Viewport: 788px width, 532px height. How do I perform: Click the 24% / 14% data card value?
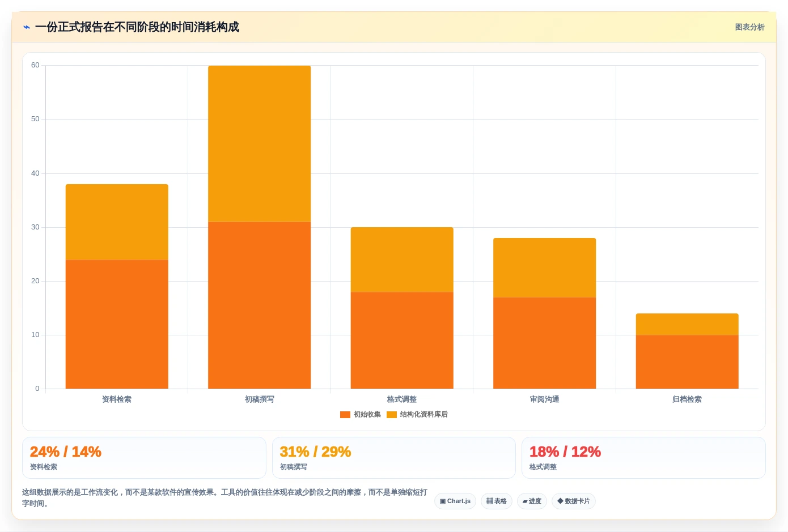[66, 452]
